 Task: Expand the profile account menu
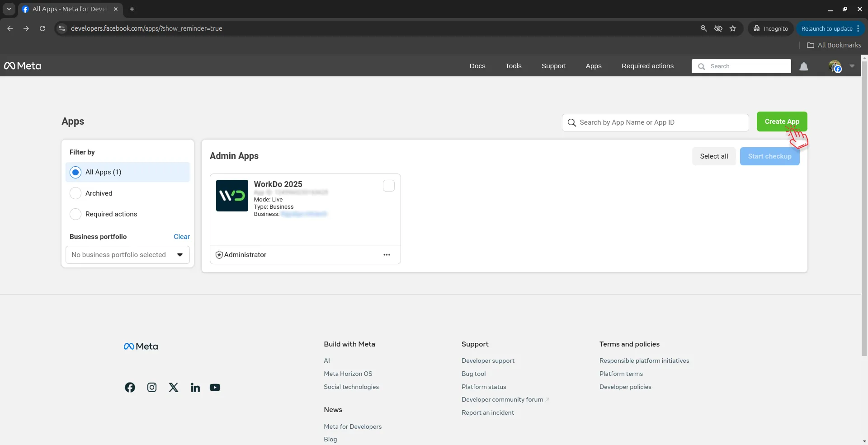tap(852, 66)
